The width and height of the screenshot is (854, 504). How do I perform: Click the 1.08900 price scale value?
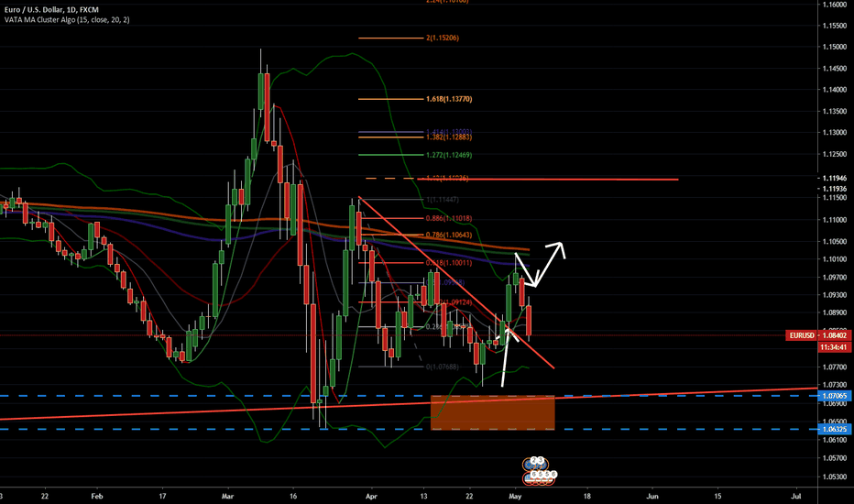(835, 312)
